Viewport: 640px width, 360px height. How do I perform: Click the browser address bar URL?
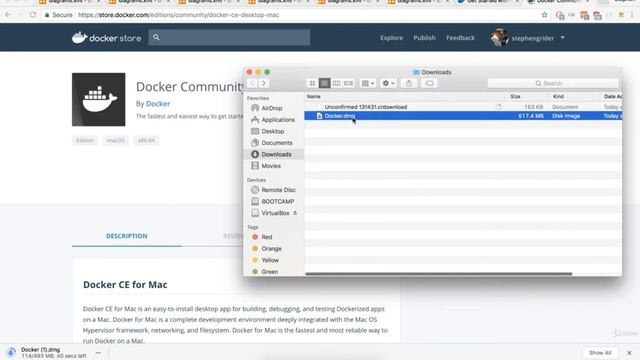178,15
